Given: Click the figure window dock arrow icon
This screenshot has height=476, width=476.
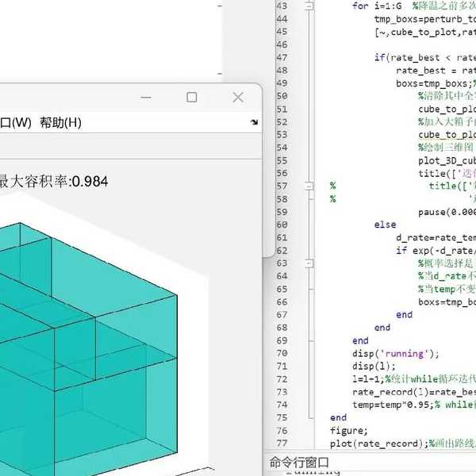Looking at the screenshot, I should (254, 122).
